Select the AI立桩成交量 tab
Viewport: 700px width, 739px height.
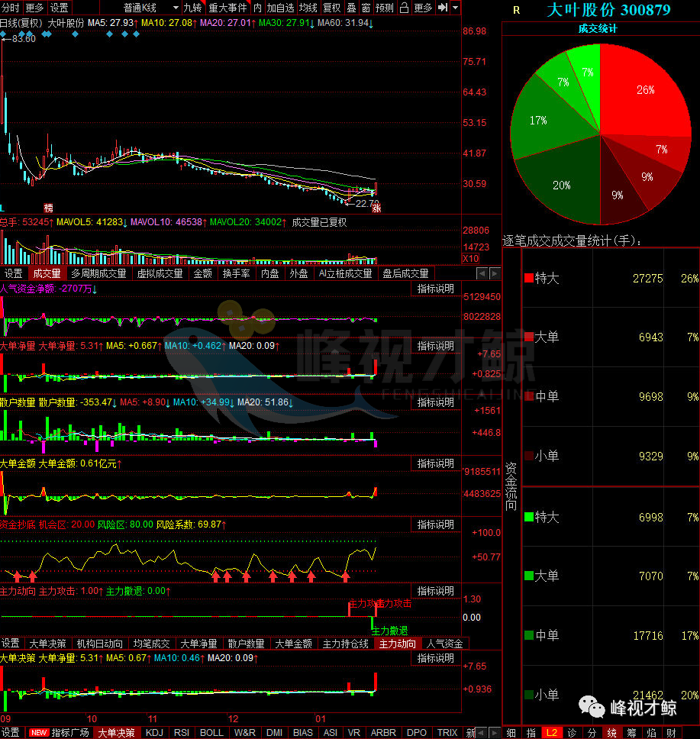(346, 273)
